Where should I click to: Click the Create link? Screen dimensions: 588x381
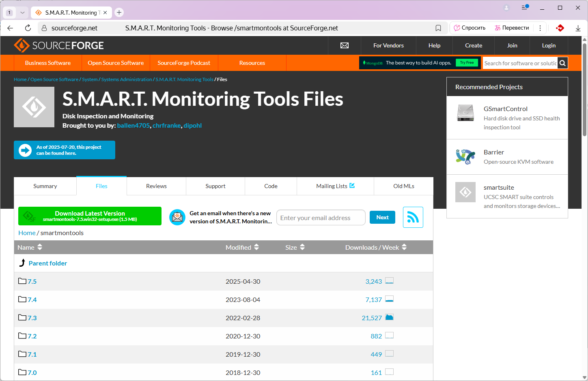[474, 45]
